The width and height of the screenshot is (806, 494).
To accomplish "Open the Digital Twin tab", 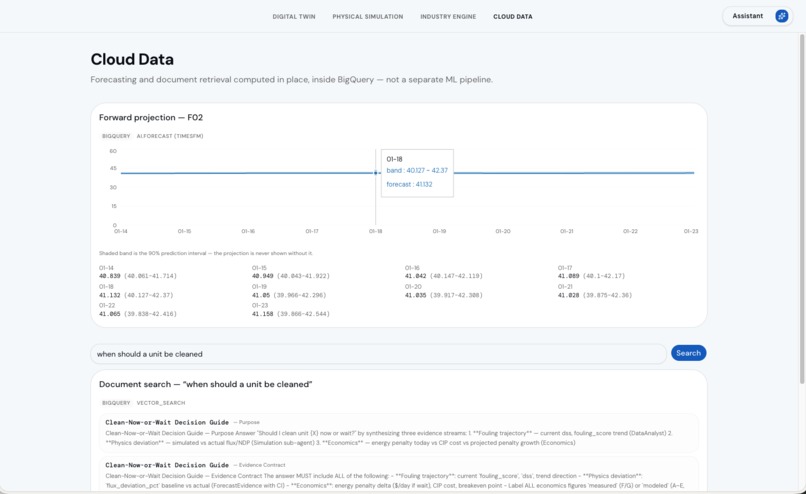I will click(294, 16).
